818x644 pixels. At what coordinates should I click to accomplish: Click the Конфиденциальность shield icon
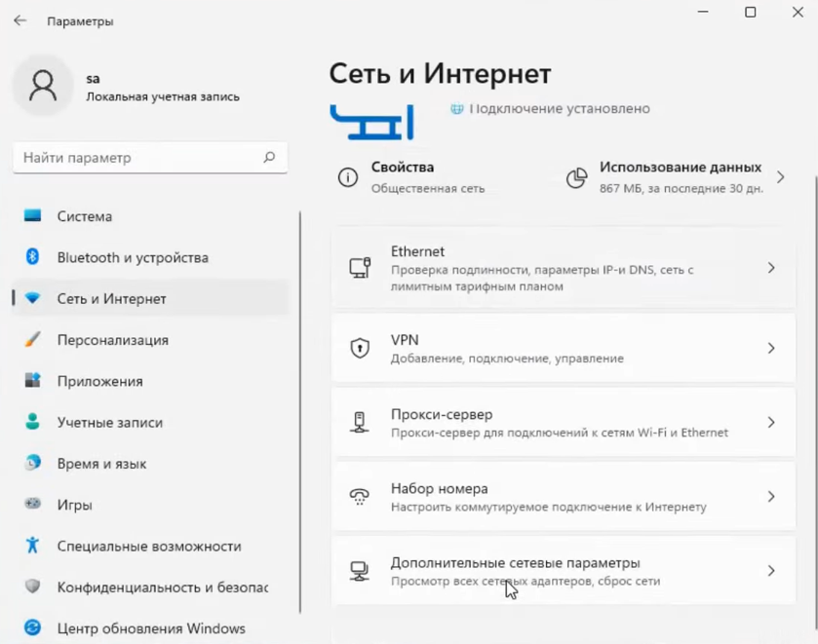tap(32, 587)
